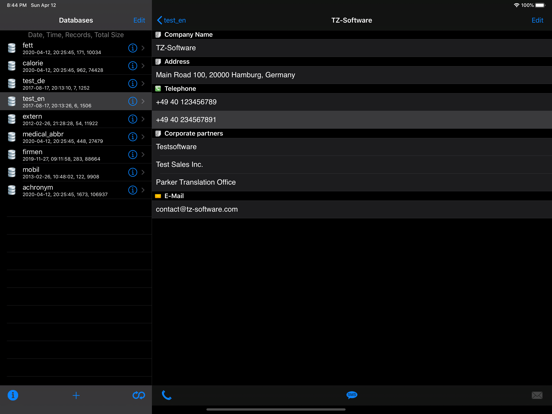Click the database icon beside fett

[x=12, y=48]
